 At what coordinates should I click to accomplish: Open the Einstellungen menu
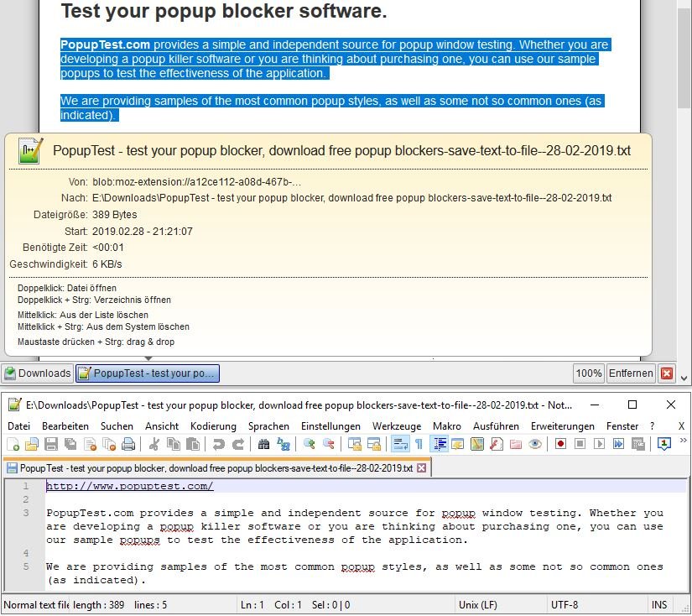click(x=330, y=426)
